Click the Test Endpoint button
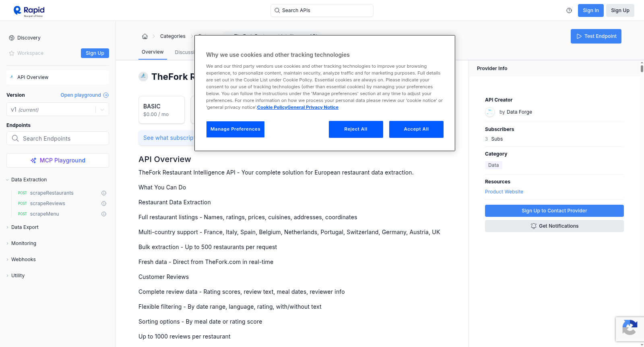This screenshot has height=347, width=644. [596, 36]
